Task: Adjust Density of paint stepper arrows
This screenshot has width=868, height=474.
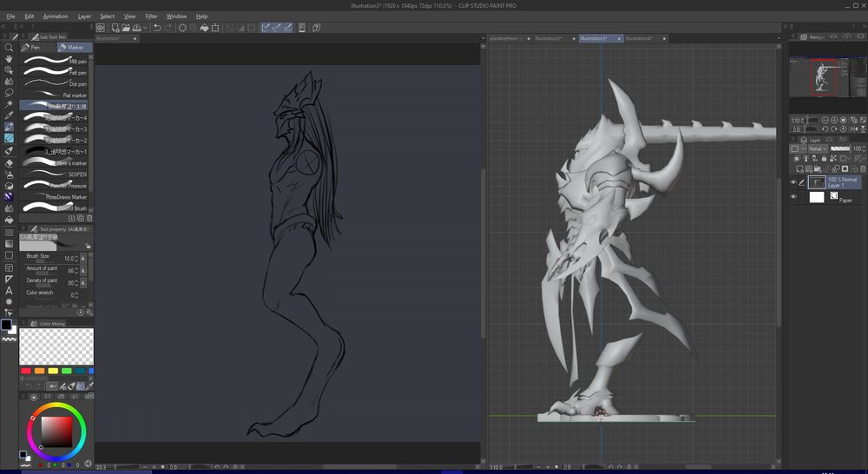Action: click(76, 283)
